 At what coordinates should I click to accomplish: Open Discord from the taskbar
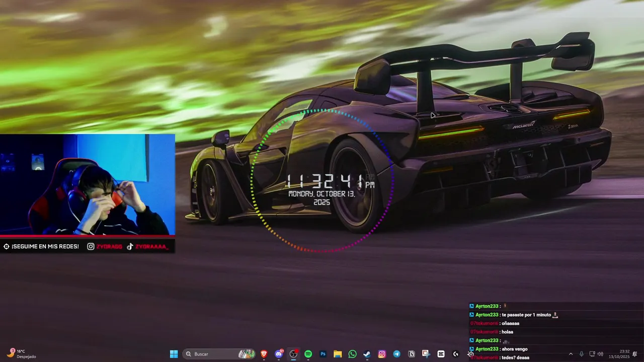[x=279, y=354]
